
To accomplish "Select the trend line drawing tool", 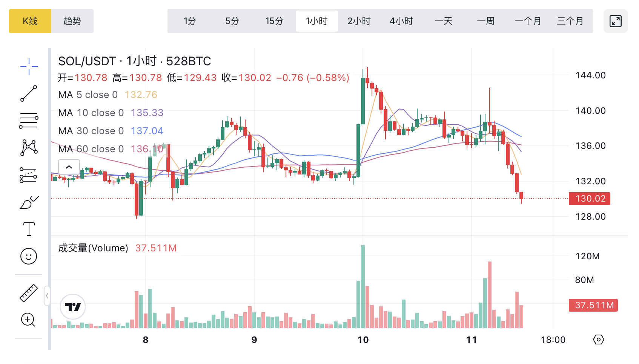I will [29, 93].
